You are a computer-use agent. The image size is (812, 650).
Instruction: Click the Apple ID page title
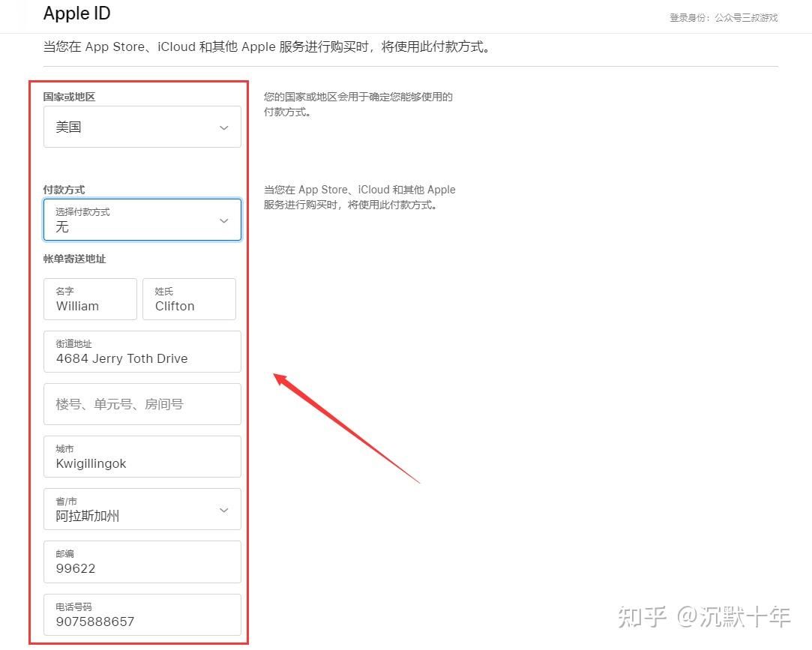(x=76, y=13)
